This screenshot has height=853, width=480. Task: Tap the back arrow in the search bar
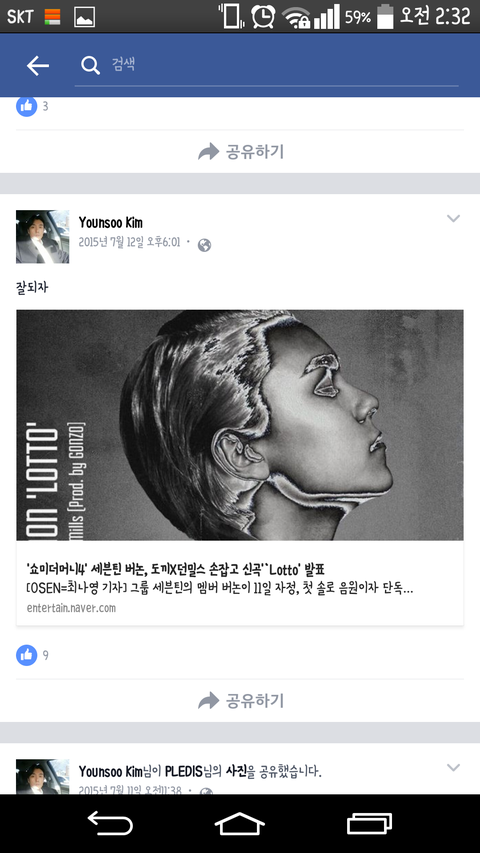coord(38,66)
